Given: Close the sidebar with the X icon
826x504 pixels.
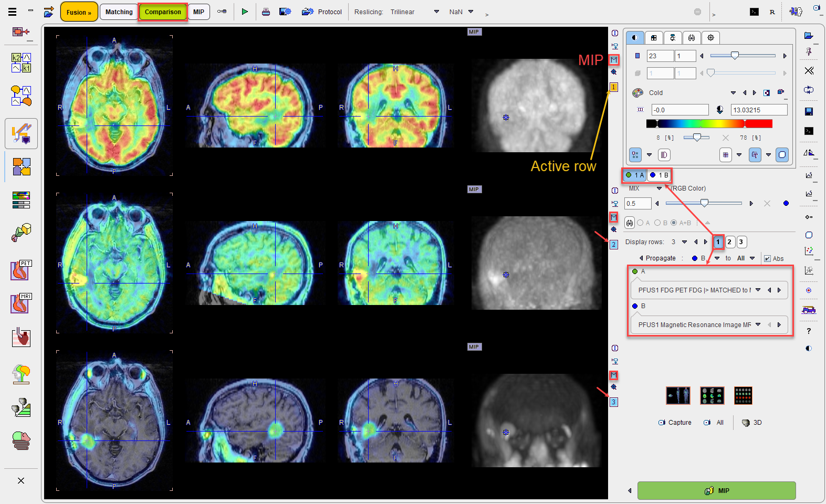Looking at the screenshot, I should [21, 480].
